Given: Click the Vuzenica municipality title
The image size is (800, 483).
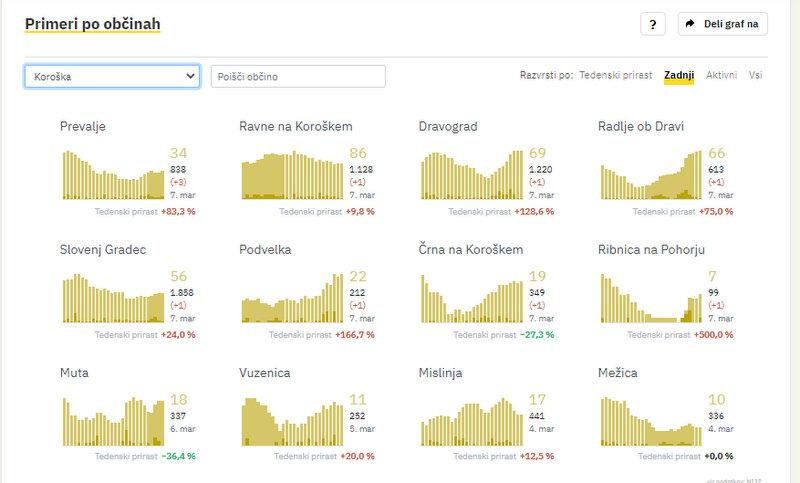Looking at the screenshot, I should click(x=264, y=372).
